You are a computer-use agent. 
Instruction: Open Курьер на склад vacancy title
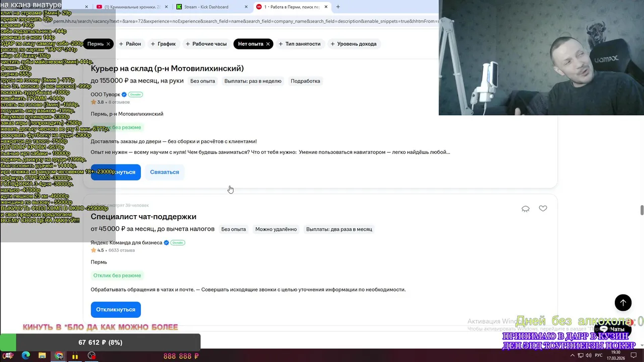click(x=167, y=68)
